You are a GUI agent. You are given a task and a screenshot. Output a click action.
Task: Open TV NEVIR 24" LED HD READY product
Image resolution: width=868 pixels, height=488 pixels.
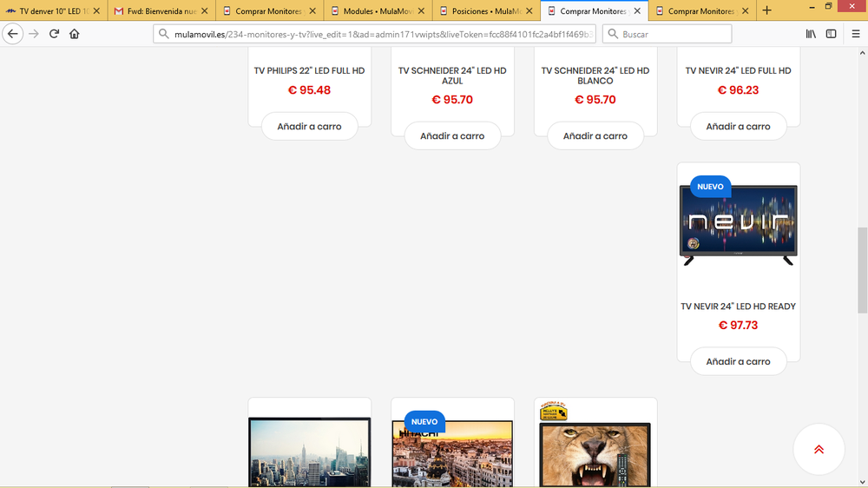(738, 307)
